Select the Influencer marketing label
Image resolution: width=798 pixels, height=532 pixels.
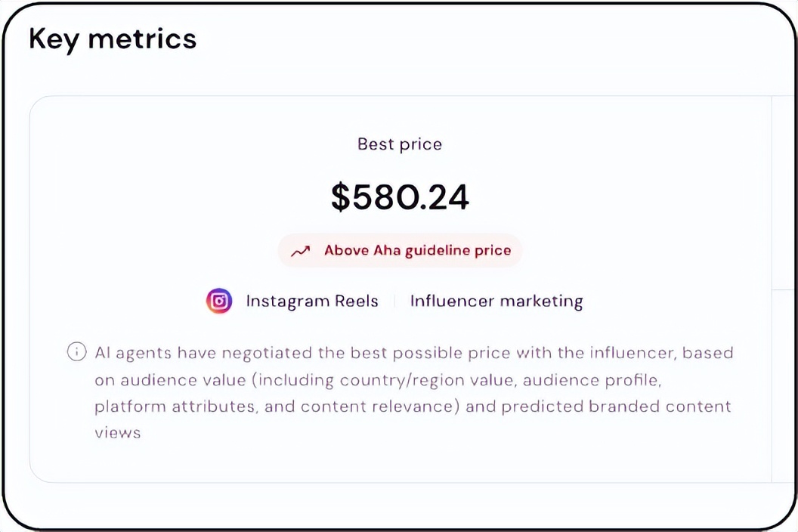pos(496,301)
